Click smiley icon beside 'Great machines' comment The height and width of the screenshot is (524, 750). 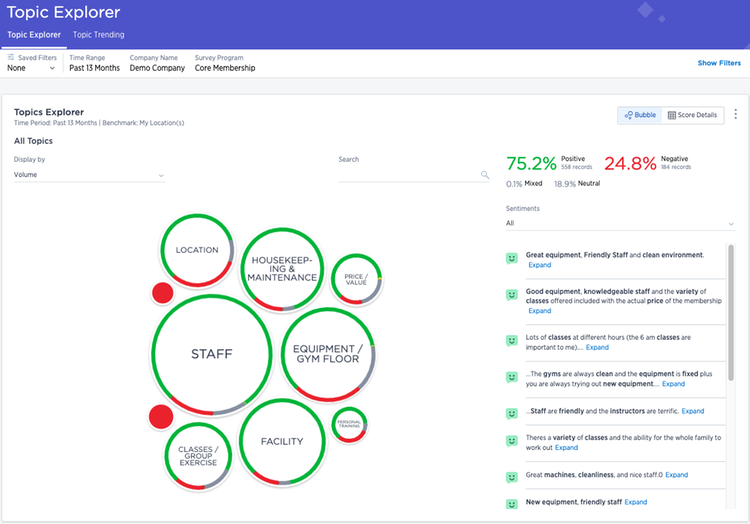tap(512, 475)
